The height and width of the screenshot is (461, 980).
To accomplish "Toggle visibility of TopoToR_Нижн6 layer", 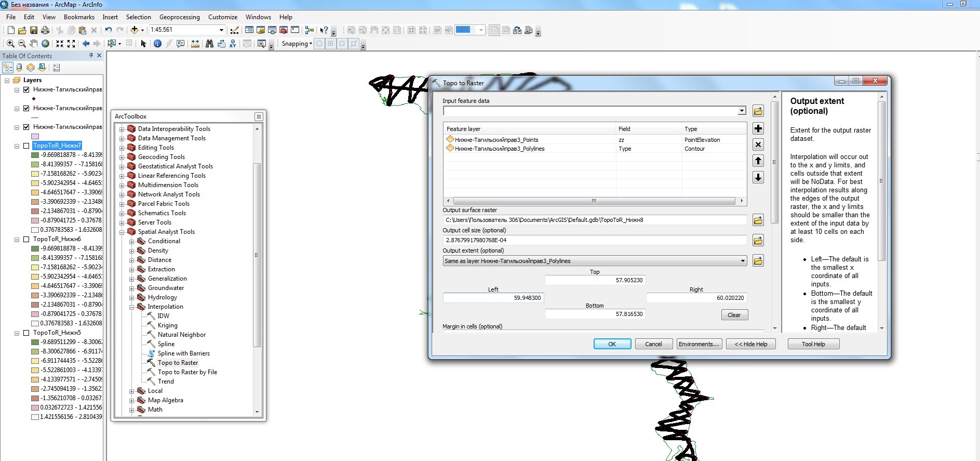I will 26,239.
